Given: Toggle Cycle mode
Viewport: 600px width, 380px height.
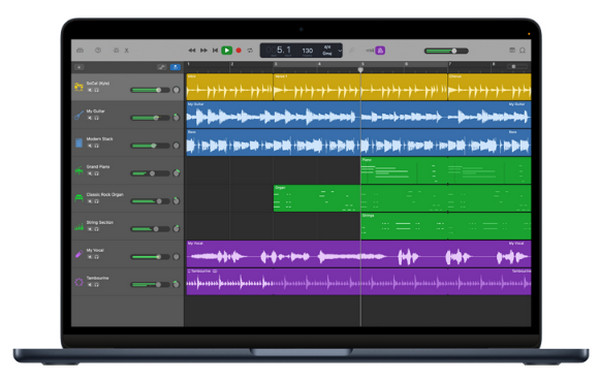Looking at the screenshot, I should click(250, 51).
